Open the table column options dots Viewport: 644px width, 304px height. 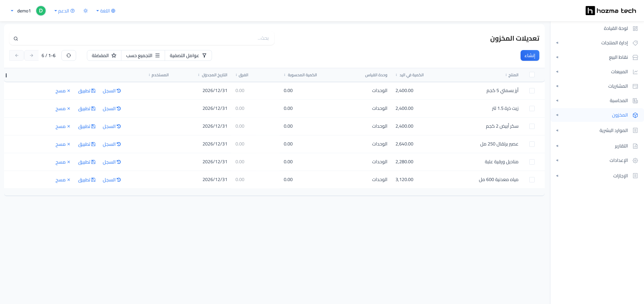pyautogui.click(x=6, y=75)
